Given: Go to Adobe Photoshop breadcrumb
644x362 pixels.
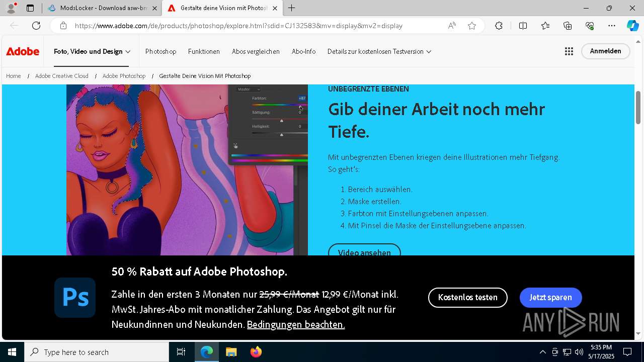Looking at the screenshot, I should tap(124, 76).
